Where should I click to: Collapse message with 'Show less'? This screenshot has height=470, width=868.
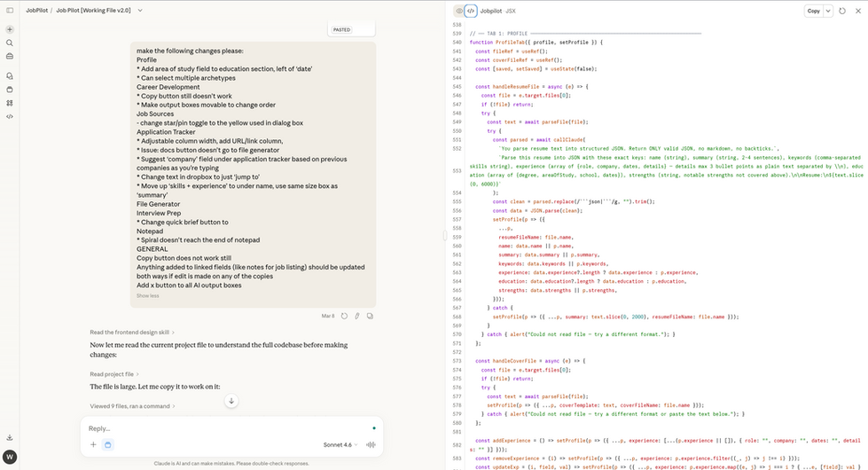click(147, 295)
